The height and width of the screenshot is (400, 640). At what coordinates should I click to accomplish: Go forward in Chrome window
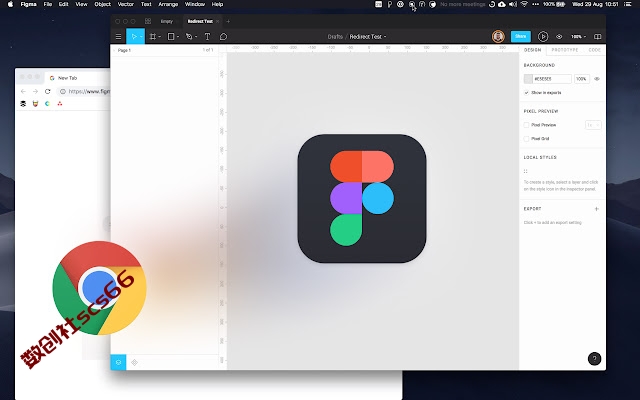pos(36,91)
